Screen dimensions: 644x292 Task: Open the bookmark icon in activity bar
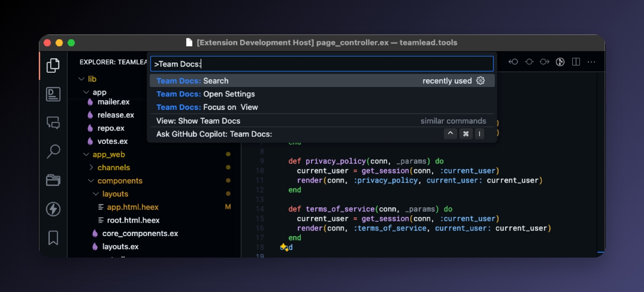(53, 238)
